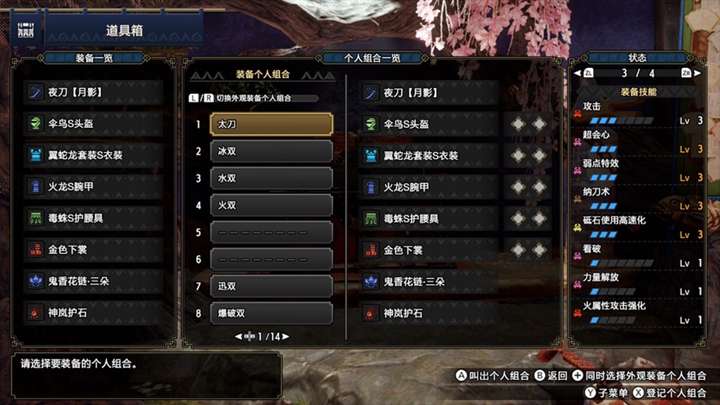Go to previous loadout page arrow by 1/14
Screen dimensions: 720x405
point(238,337)
